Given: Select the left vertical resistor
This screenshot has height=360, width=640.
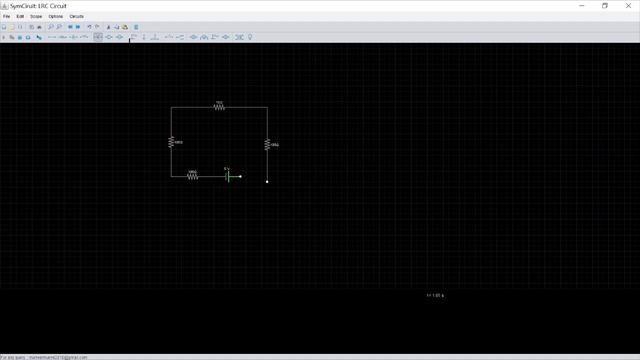Looking at the screenshot, I should coord(171,142).
